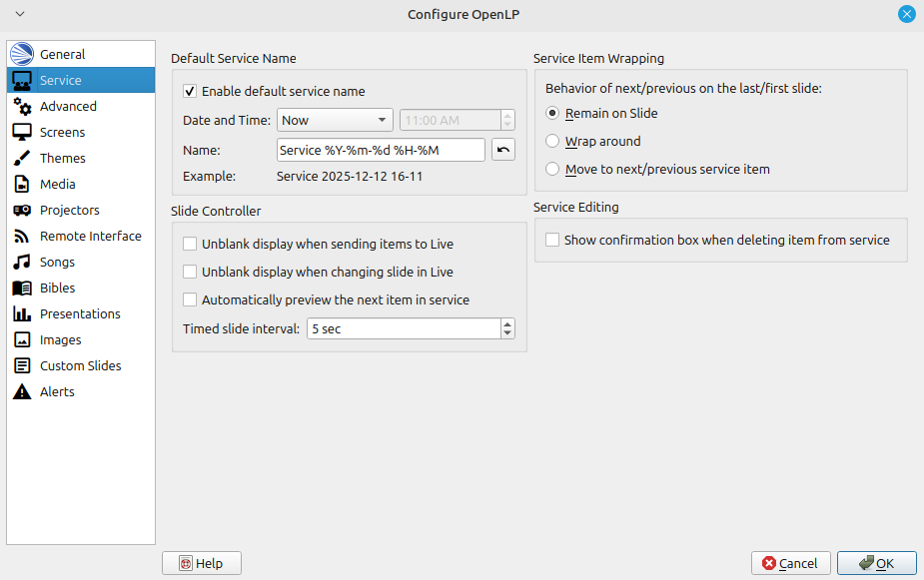This screenshot has width=924, height=580.
Task: Revert service name to default
Action: pos(504,150)
